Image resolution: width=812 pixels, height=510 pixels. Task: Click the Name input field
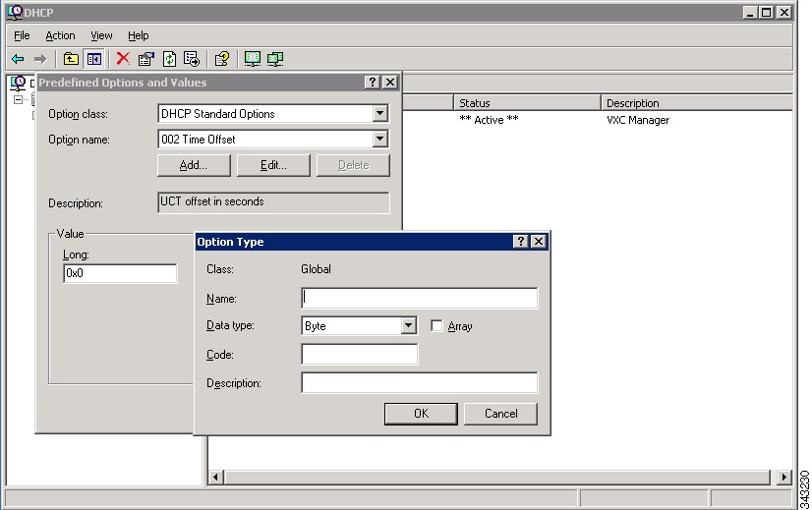pos(420,298)
